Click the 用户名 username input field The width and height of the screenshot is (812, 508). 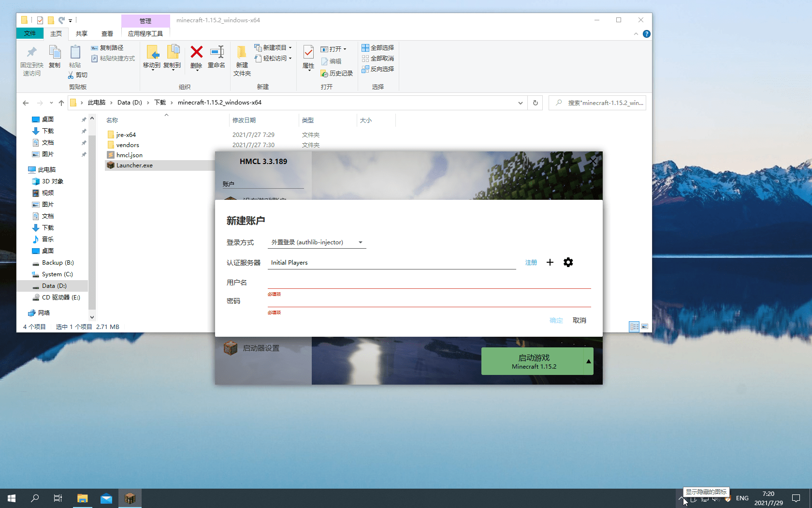[429, 283]
